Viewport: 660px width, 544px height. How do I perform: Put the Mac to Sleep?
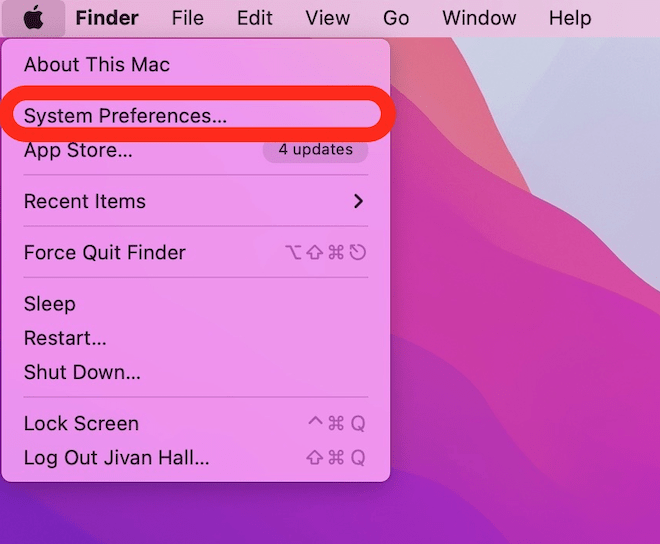coord(50,304)
